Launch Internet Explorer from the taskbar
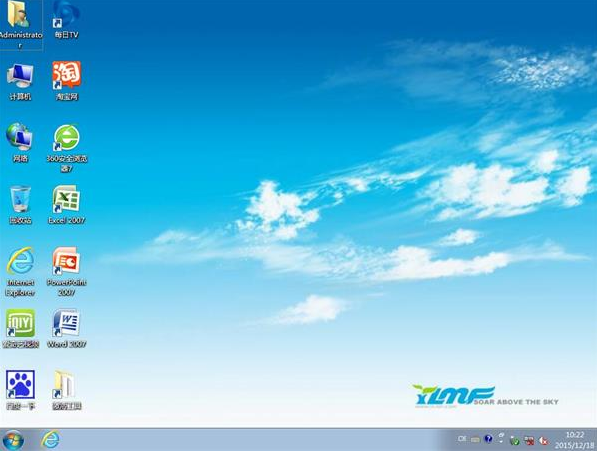Image resolution: width=597 pixels, height=453 pixels. tap(50, 440)
